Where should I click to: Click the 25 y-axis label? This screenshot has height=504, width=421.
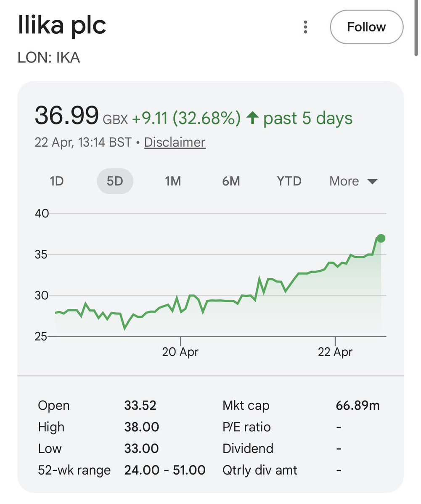pyautogui.click(x=41, y=337)
